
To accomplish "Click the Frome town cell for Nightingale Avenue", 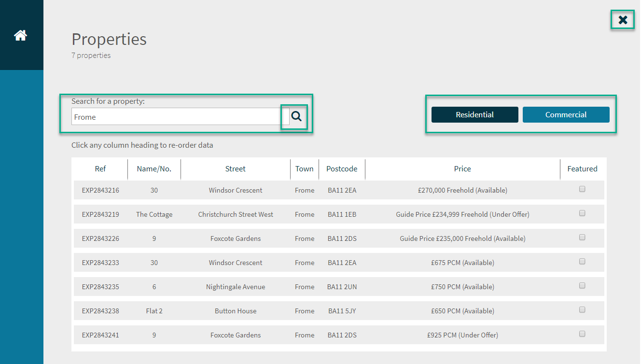I will pos(305,287).
